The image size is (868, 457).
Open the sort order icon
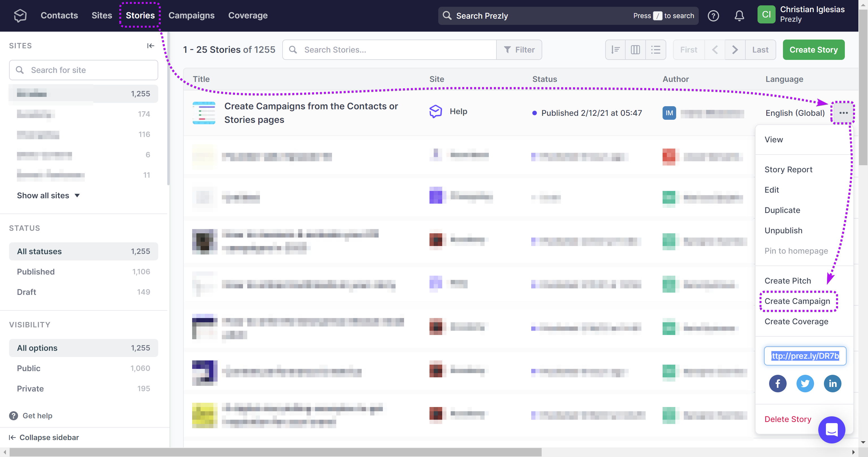pos(615,50)
